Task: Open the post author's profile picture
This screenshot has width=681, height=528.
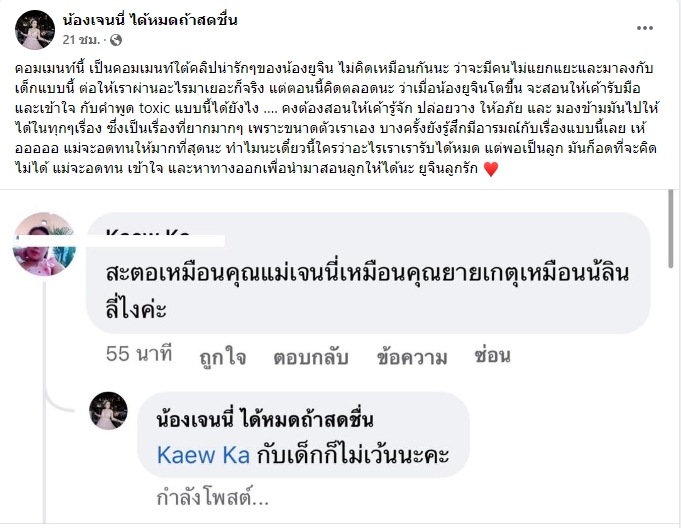Action: (x=34, y=29)
